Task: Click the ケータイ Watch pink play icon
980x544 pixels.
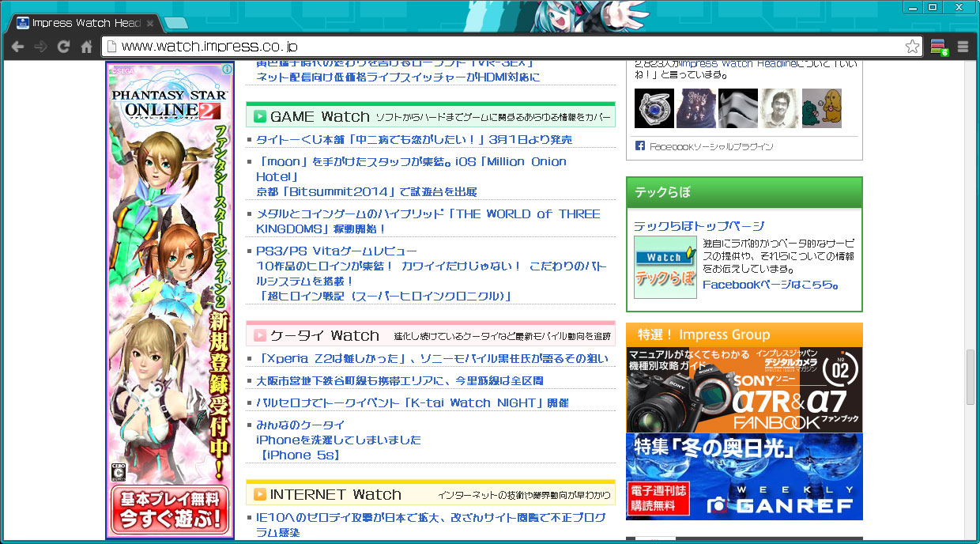Action: (260, 335)
